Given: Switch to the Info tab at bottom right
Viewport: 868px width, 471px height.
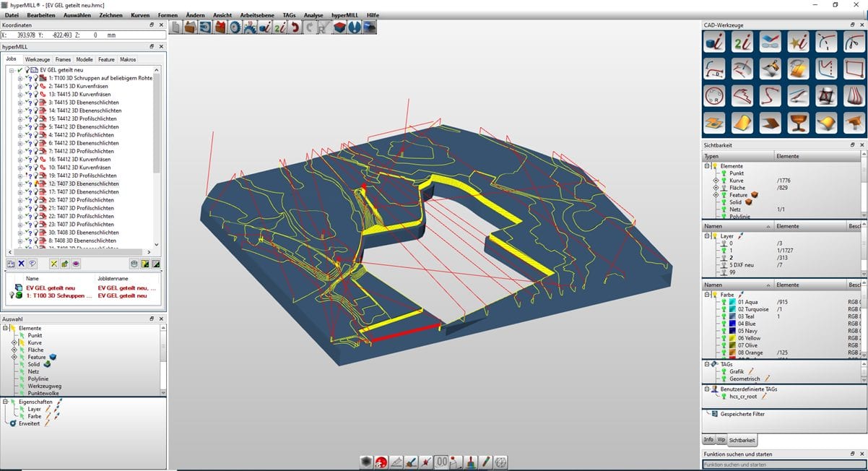Looking at the screenshot, I should [x=708, y=439].
